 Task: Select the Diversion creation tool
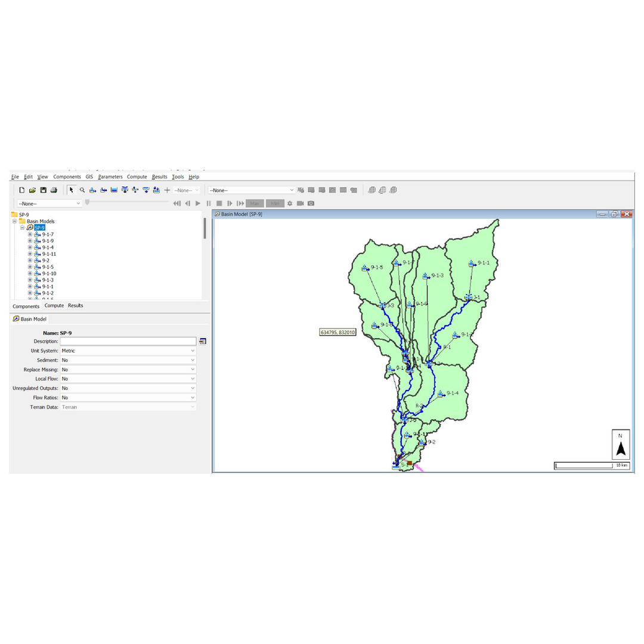click(x=135, y=190)
